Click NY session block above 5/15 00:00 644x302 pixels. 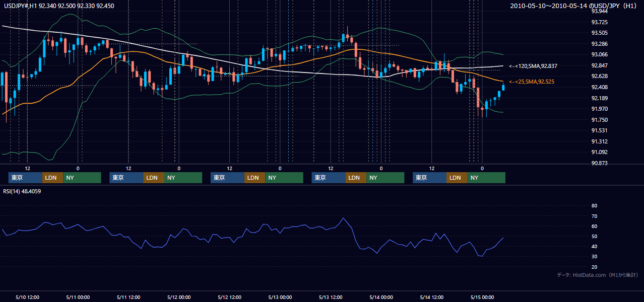[486, 178]
